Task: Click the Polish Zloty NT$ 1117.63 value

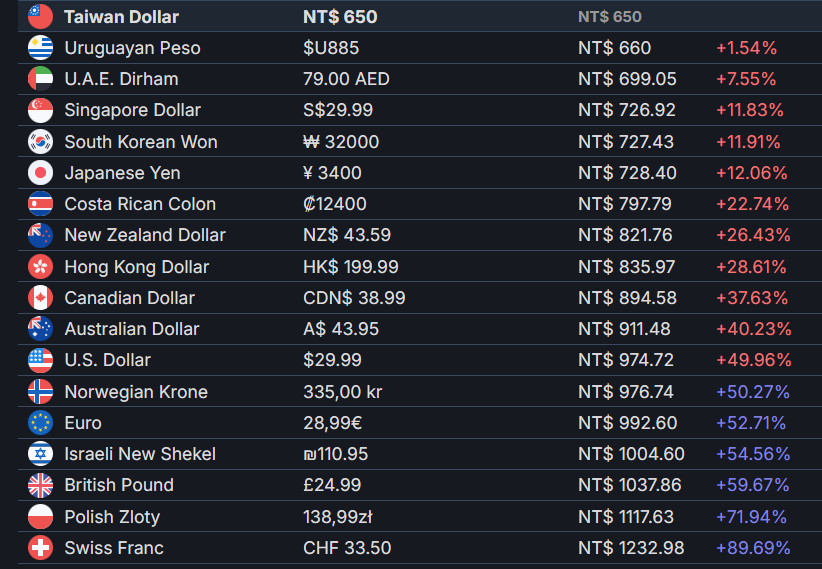Action: [625, 517]
